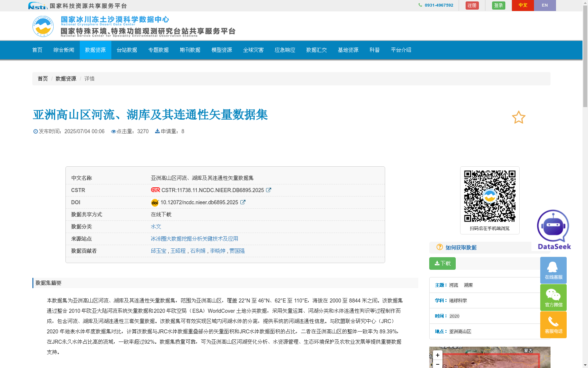Click the map preview thumbnail
This screenshot has width=588, height=368.
click(x=490, y=357)
